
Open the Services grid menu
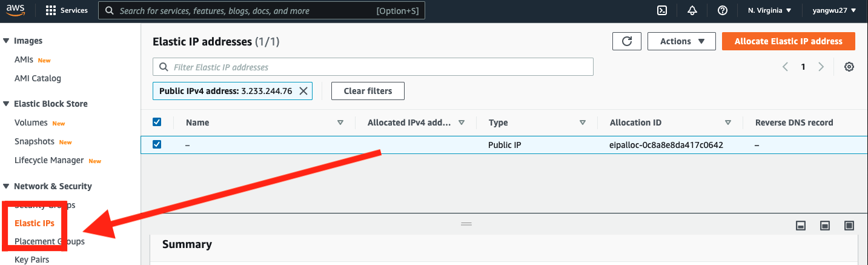(x=67, y=10)
